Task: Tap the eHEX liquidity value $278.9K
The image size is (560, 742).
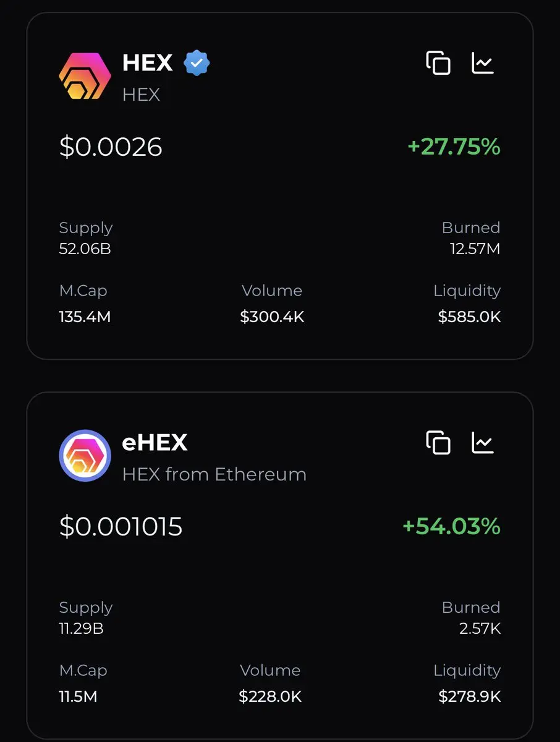Action: click(x=470, y=697)
